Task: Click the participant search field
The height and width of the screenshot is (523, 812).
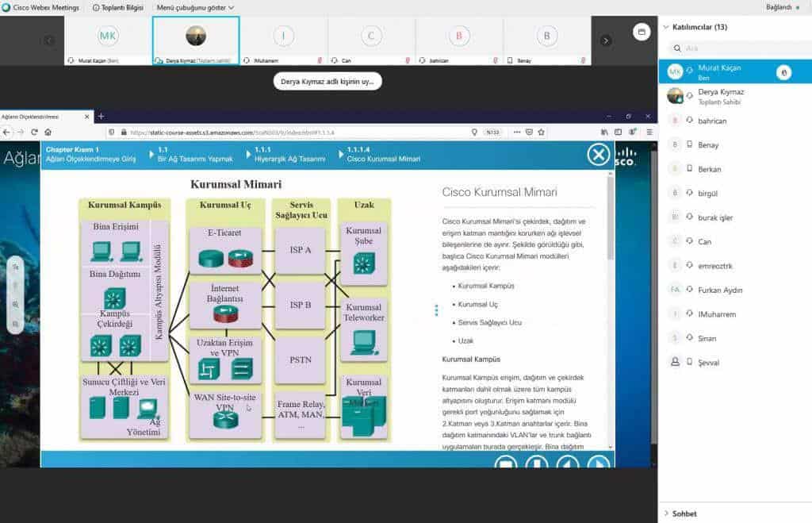Action: coord(741,48)
